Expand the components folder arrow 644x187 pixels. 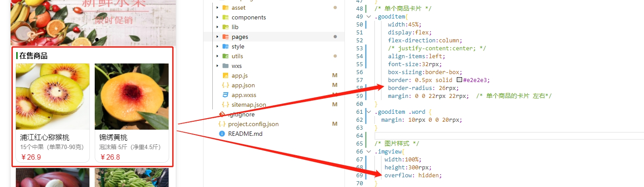217,17
